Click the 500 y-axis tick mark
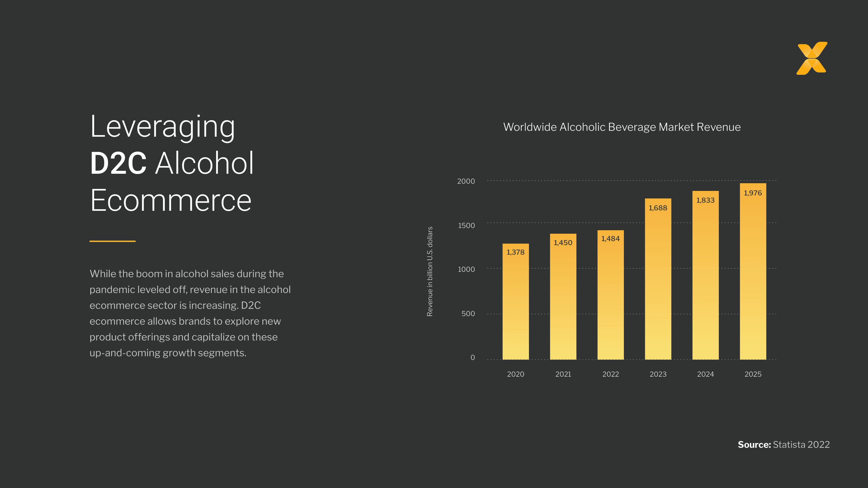Viewport: 868px width, 488px height. click(468, 314)
